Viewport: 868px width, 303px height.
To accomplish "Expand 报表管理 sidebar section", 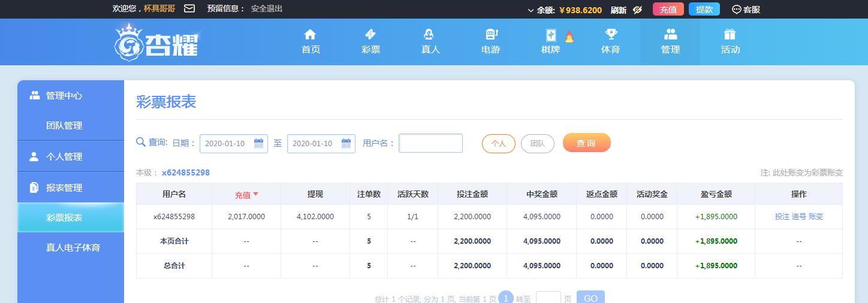I will 71,187.
